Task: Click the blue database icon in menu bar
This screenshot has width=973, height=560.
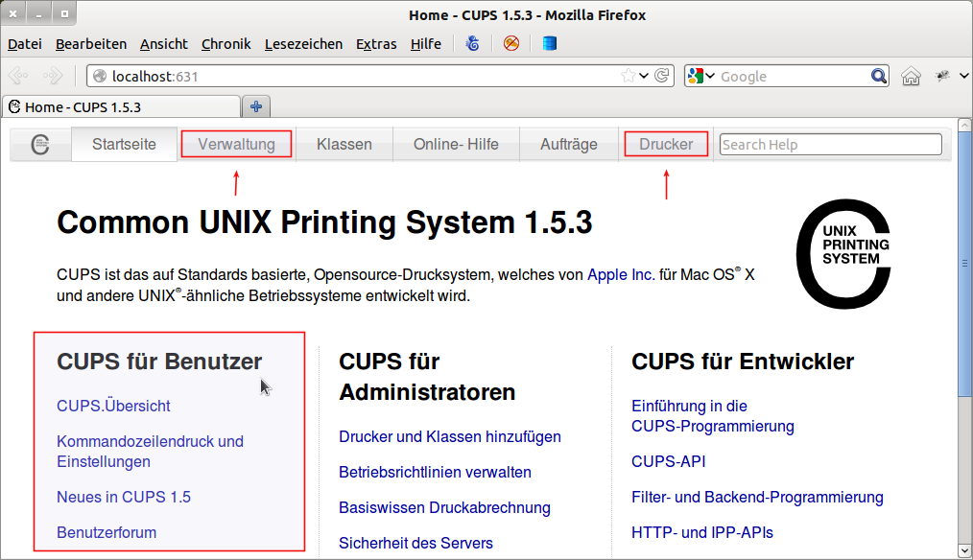Action: [550, 43]
